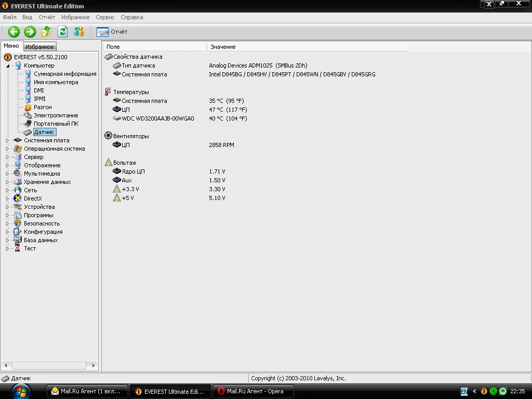Open the Сервис menu

105,17
